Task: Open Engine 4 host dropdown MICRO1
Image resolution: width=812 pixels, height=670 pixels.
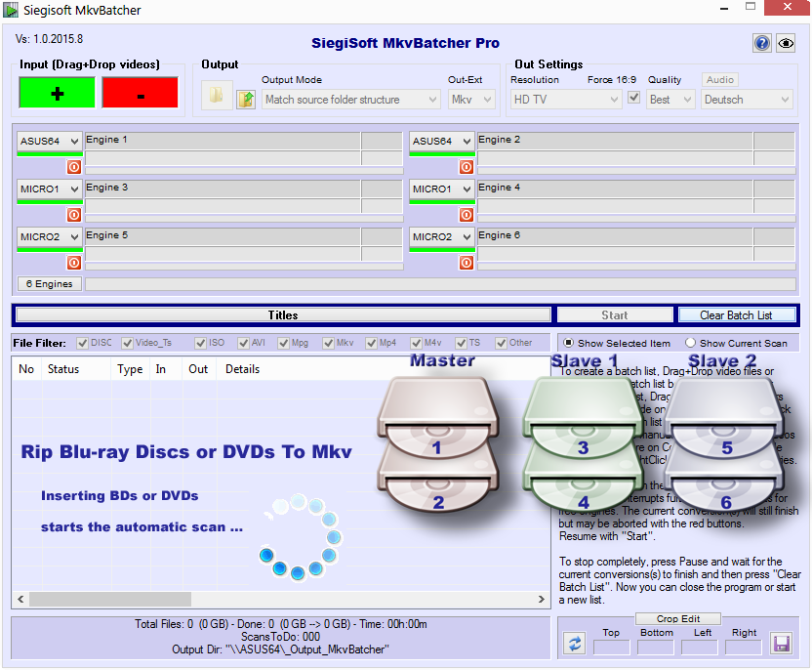Action: point(442,189)
